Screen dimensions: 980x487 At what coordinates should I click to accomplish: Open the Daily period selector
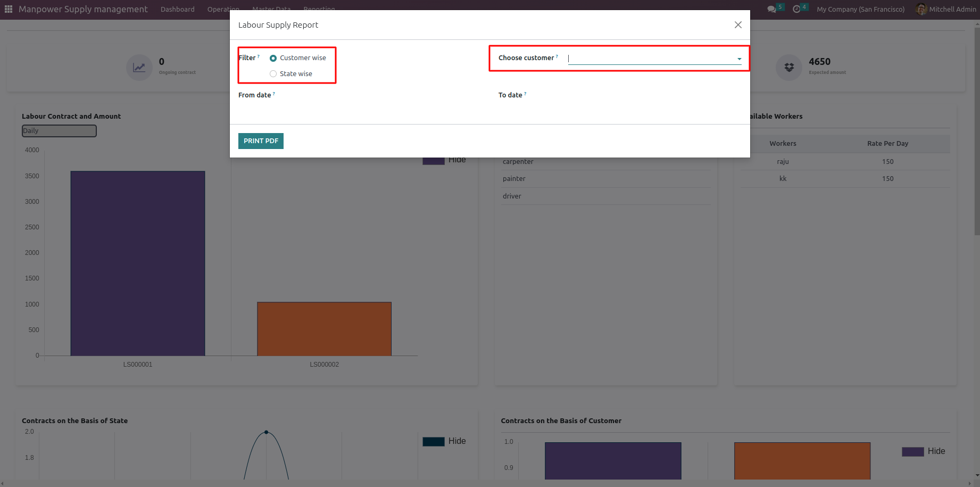click(59, 131)
